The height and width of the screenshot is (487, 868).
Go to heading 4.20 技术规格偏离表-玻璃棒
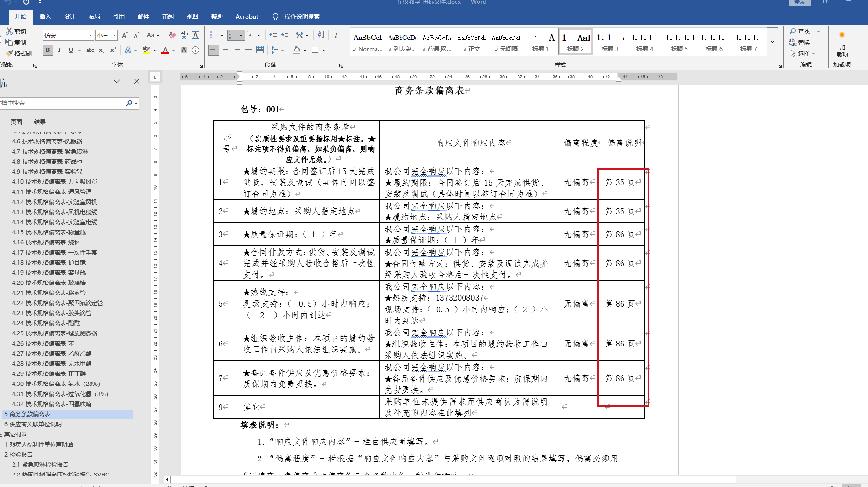point(49,282)
